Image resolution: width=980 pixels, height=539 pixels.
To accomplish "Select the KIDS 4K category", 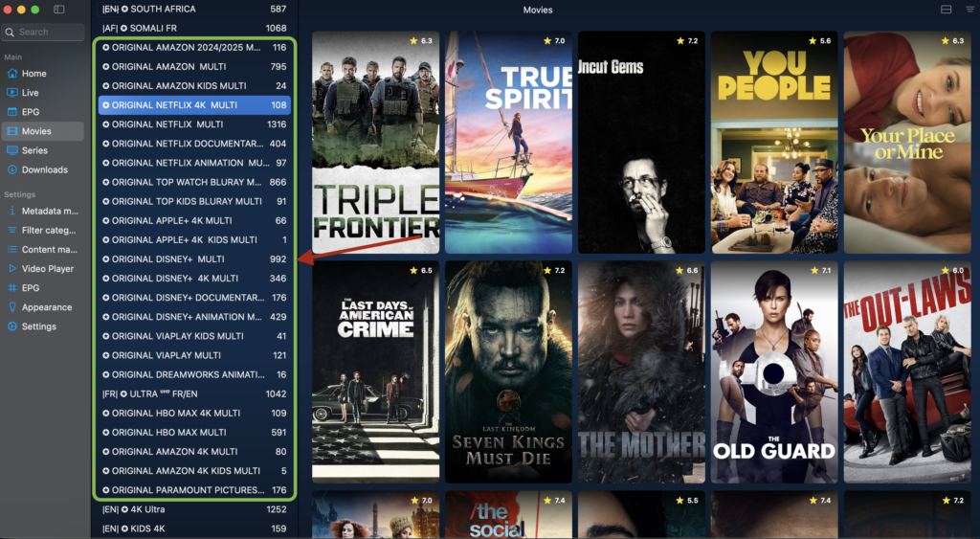I will point(194,528).
